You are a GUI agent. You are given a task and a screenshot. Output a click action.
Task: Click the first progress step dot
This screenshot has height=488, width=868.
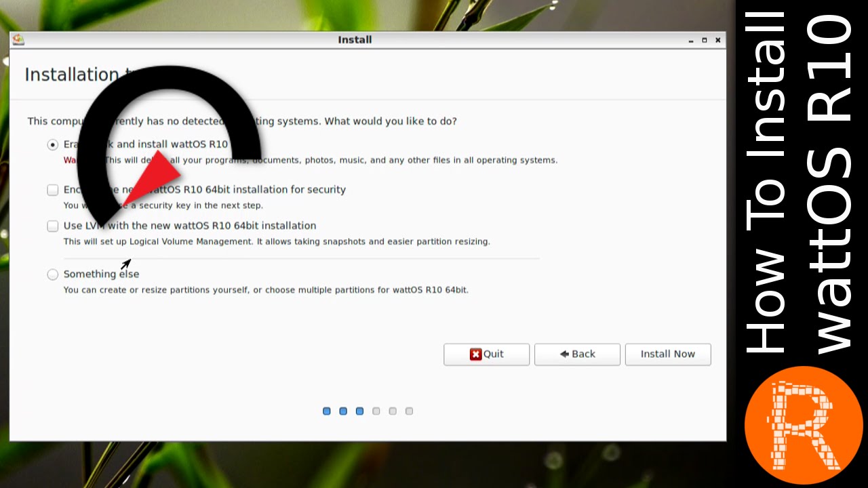point(327,411)
